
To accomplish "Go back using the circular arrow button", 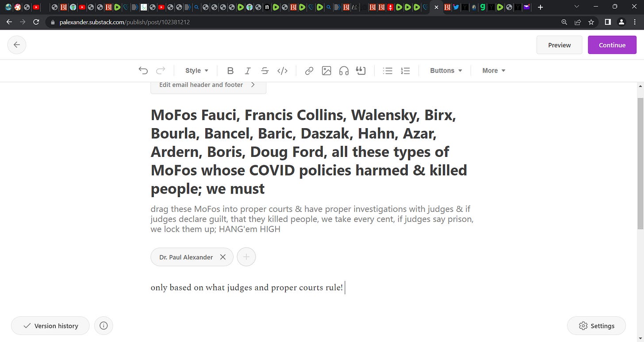I will 17,45.
